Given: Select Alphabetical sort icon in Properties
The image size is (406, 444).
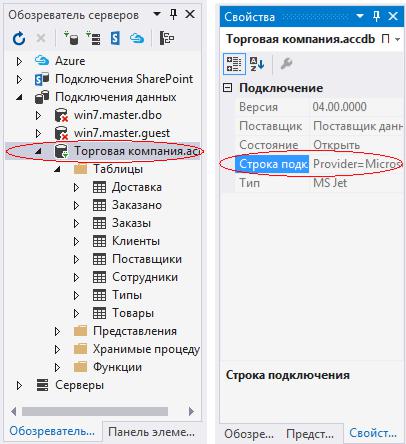Looking at the screenshot, I should [257, 63].
